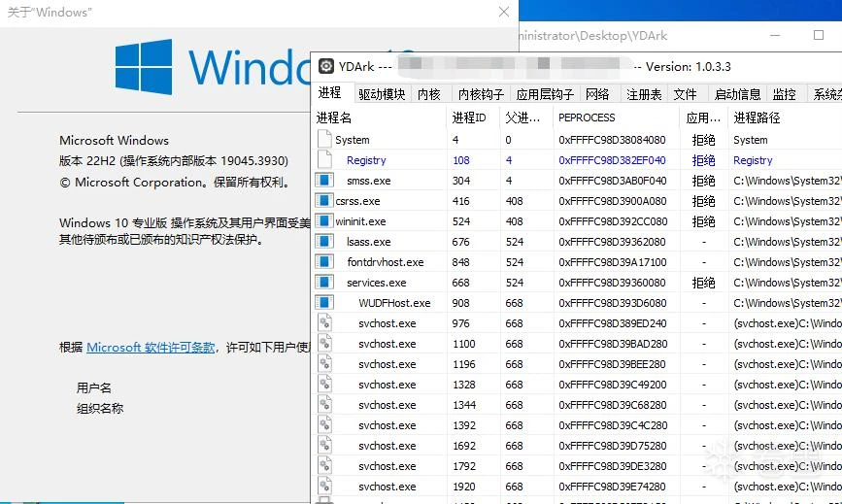Open the 文件 tab
Viewport: 842px width, 504px height.
(x=686, y=94)
